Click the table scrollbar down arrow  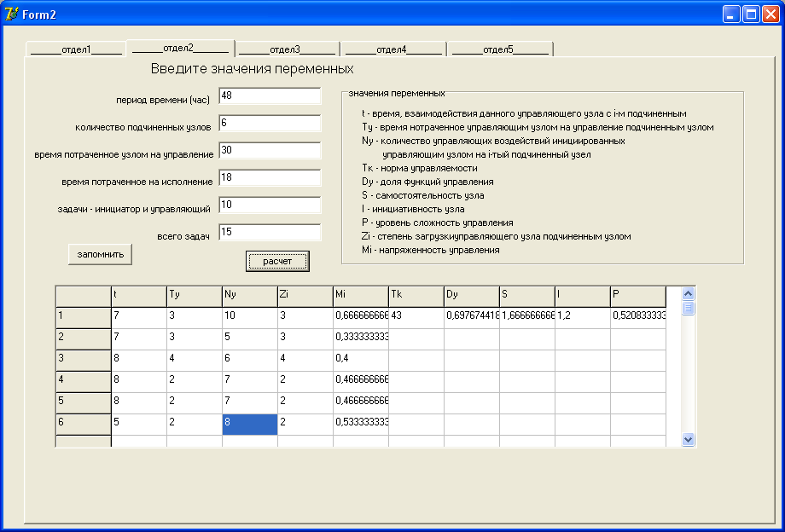click(x=689, y=439)
